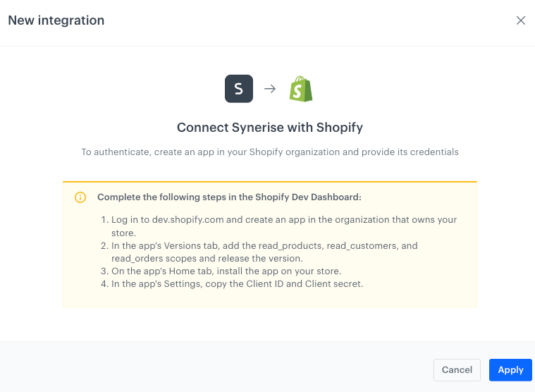The height and width of the screenshot is (392, 535).
Task: Click the 'New integration' dialog title
Action: click(56, 20)
